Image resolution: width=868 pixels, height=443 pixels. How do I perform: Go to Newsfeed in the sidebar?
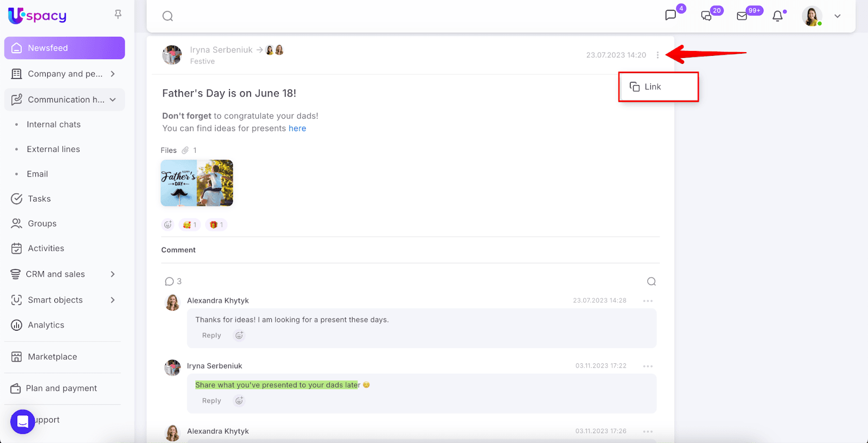pos(65,48)
